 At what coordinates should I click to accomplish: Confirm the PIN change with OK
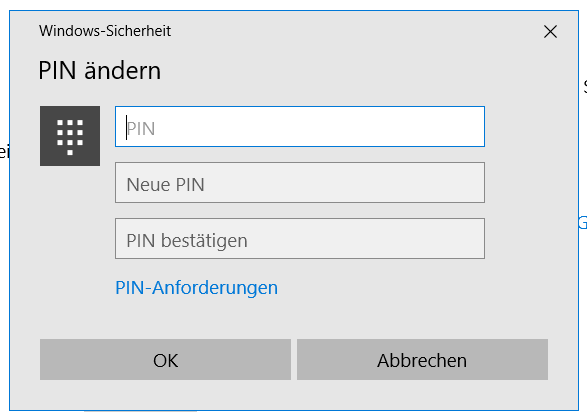coord(165,360)
